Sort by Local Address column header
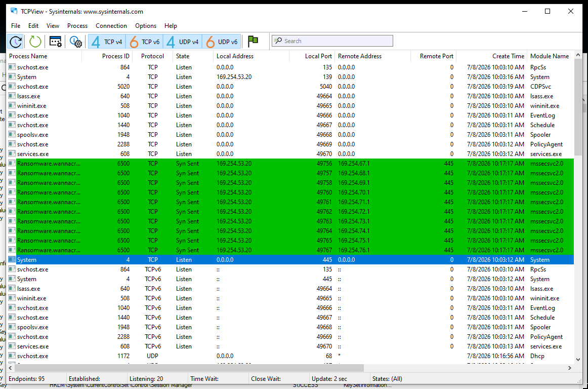Image resolution: width=588 pixels, height=389 pixels. coord(251,56)
